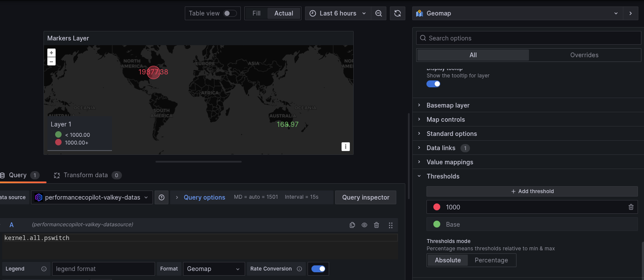Open the Last 6 hours time picker
The width and height of the screenshot is (644, 280).
(x=338, y=13)
